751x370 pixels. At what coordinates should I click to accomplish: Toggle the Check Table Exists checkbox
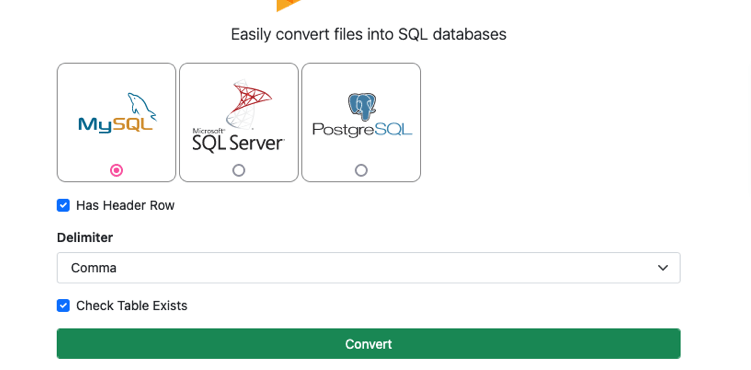point(63,305)
